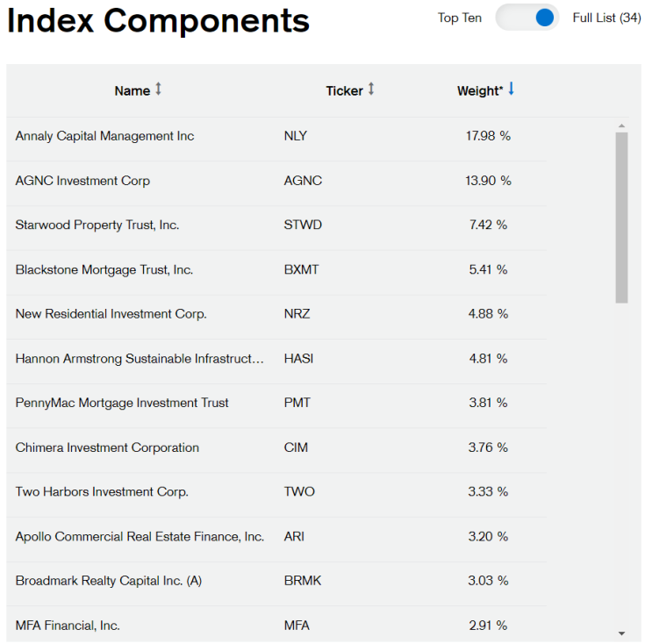Select Two Harbors Investment Corp. name
Viewport: 652px width, 644px height.
102,492
